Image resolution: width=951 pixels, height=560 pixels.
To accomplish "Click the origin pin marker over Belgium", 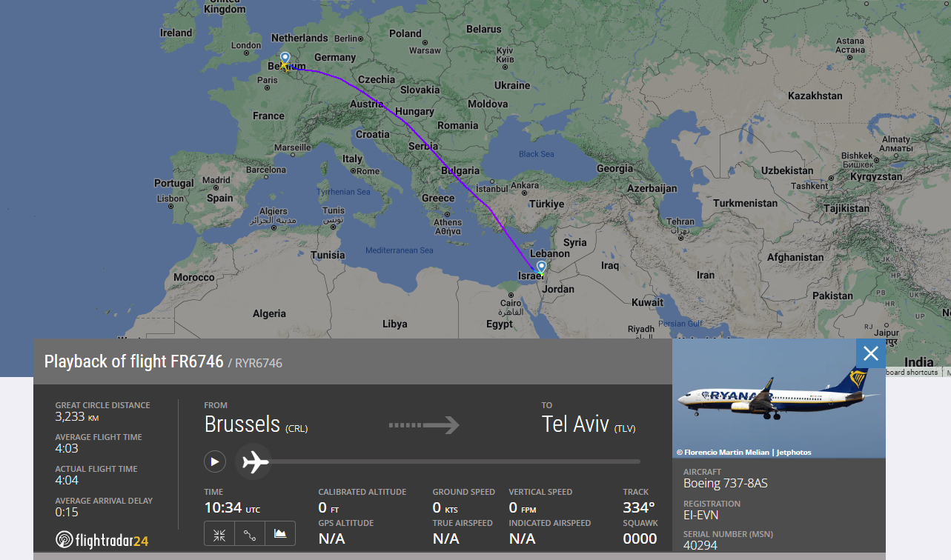I will tap(285, 59).
